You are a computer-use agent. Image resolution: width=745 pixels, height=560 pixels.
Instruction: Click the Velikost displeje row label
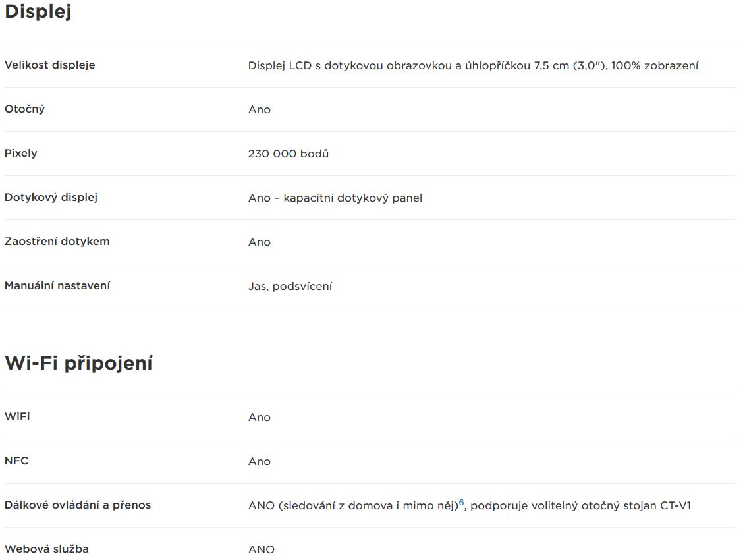coord(50,65)
